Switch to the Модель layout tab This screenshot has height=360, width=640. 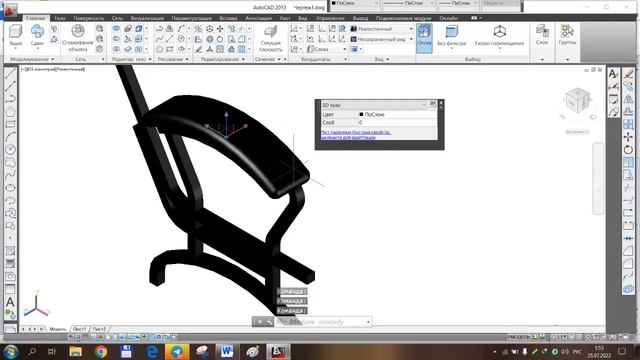pos(58,329)
